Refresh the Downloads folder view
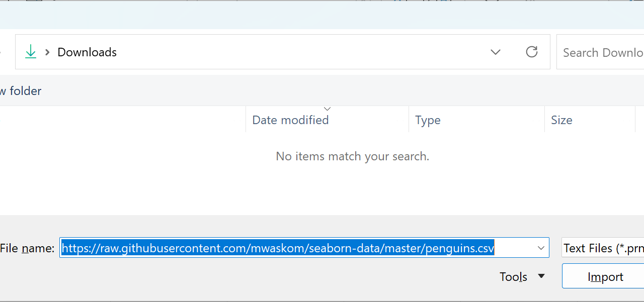The width and height of the screenshot is (644, 302). coord(532,52)
